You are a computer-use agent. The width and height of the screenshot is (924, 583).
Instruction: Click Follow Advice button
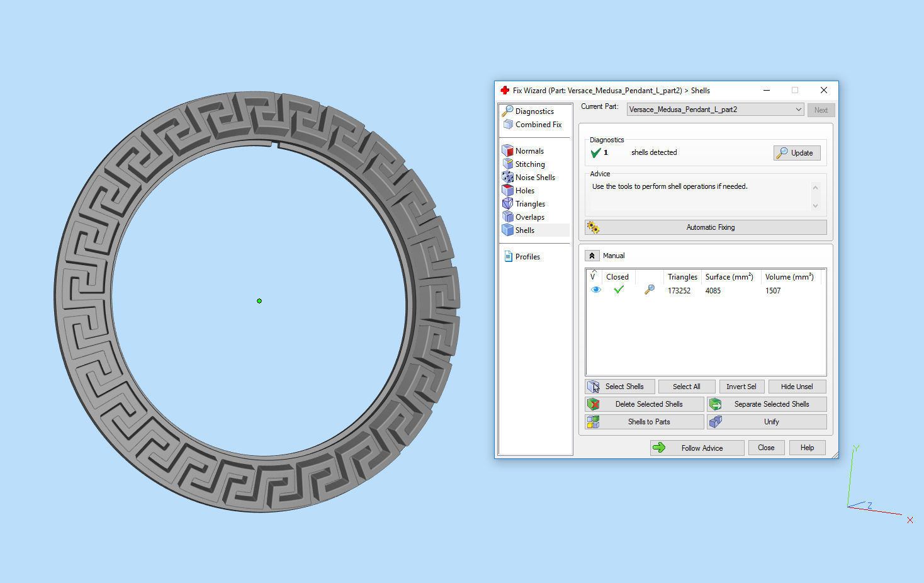697,448
